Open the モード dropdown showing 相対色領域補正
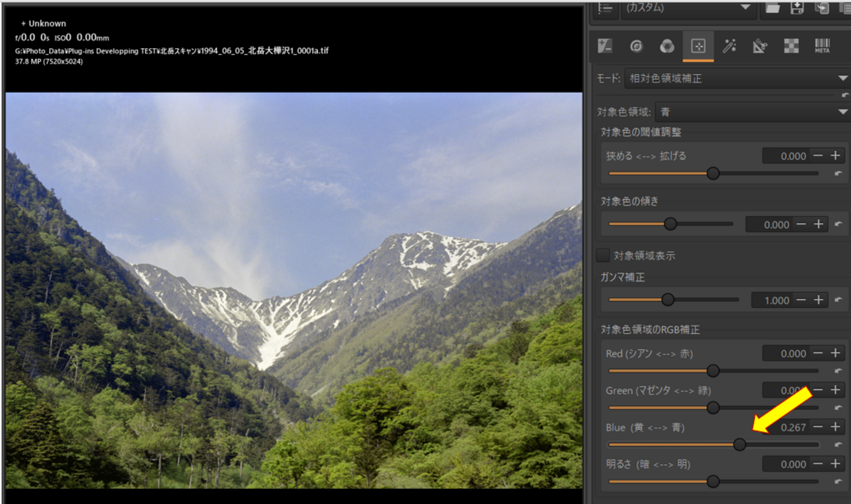Image resolution: width=851 pixels, height=504 pixels. (x=736, y=79)
